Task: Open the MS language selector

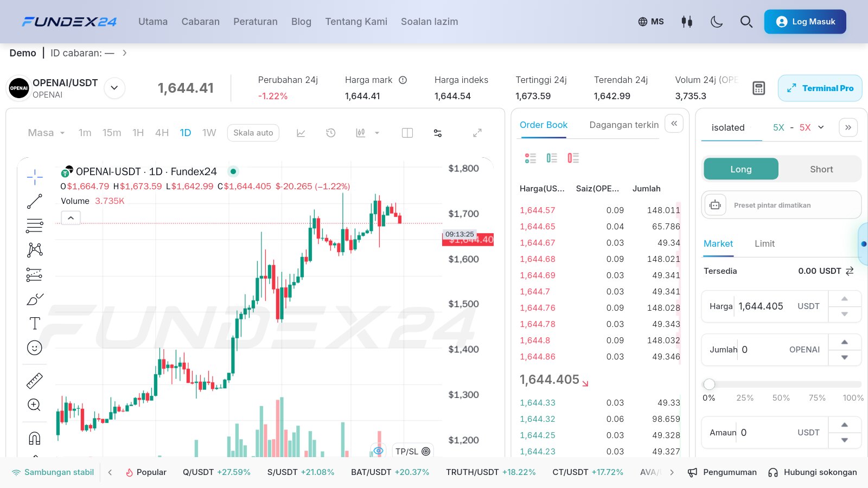Action: tap(651, 22)
